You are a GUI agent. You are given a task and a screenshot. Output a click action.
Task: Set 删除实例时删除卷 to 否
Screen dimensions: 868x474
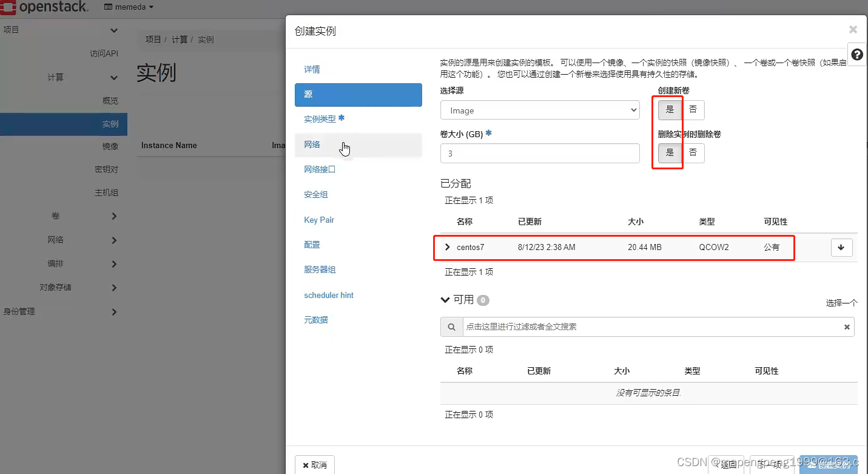click(x=693, y=153)
